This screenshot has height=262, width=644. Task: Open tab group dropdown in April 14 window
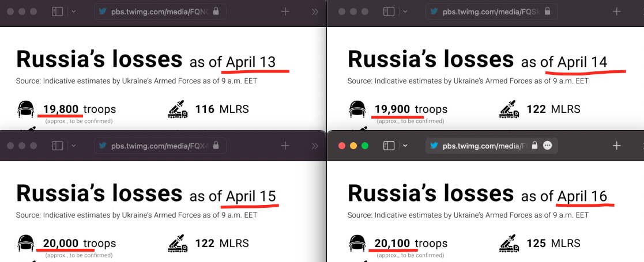pyautogui.click(x=405, y=12)
